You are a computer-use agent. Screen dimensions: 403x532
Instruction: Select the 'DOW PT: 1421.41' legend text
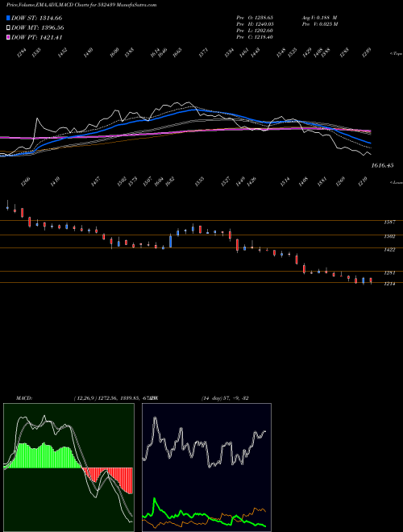pos(36,38)
